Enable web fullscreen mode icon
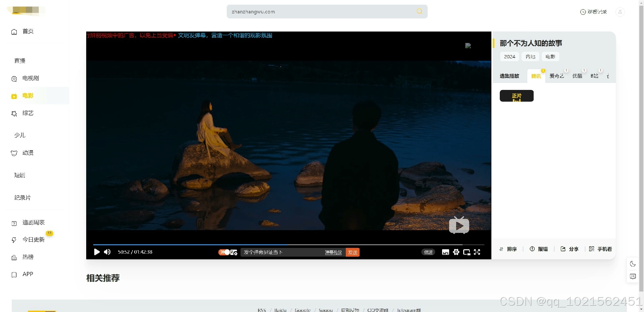 [x=467, y=252]
